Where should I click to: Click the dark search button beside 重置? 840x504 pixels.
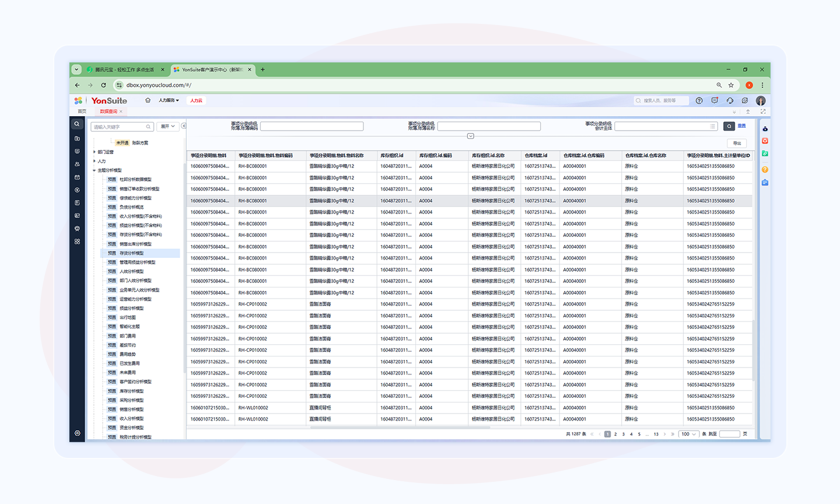[x=729, y=126]
